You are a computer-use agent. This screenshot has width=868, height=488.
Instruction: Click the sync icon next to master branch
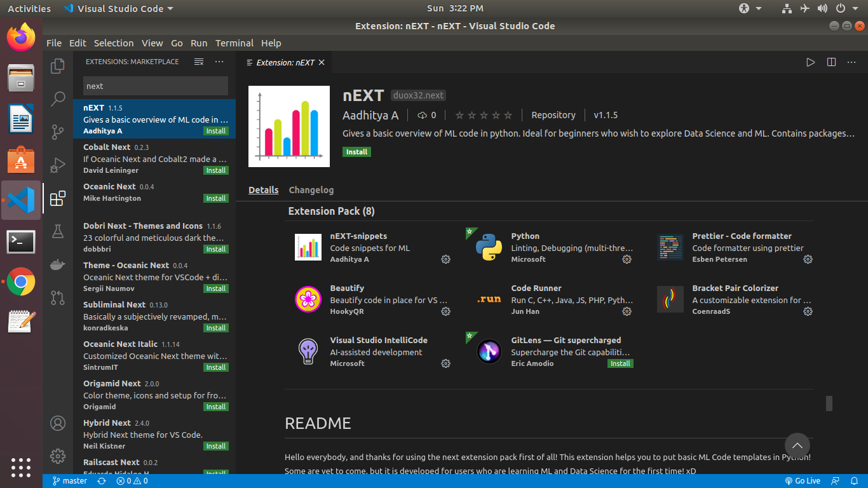click(x=101, y=481)
